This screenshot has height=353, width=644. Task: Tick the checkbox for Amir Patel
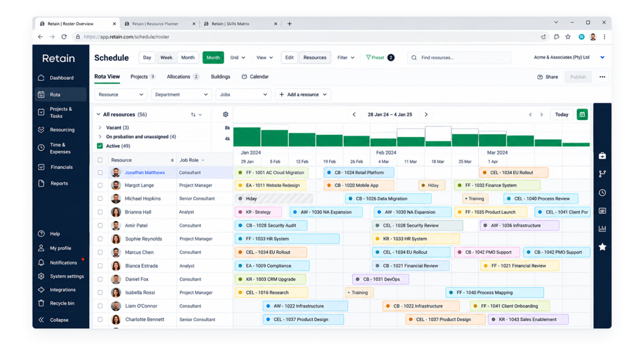(x=100, y=225)
